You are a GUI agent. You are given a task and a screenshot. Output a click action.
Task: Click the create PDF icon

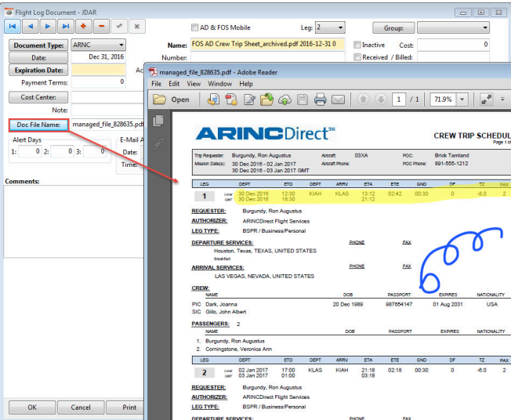[231, 100]
